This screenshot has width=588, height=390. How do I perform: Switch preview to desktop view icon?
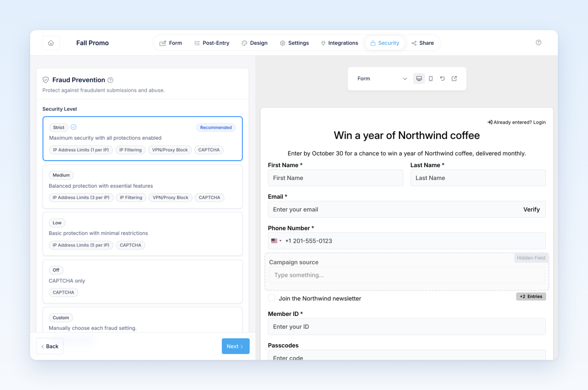coord(419,79)
